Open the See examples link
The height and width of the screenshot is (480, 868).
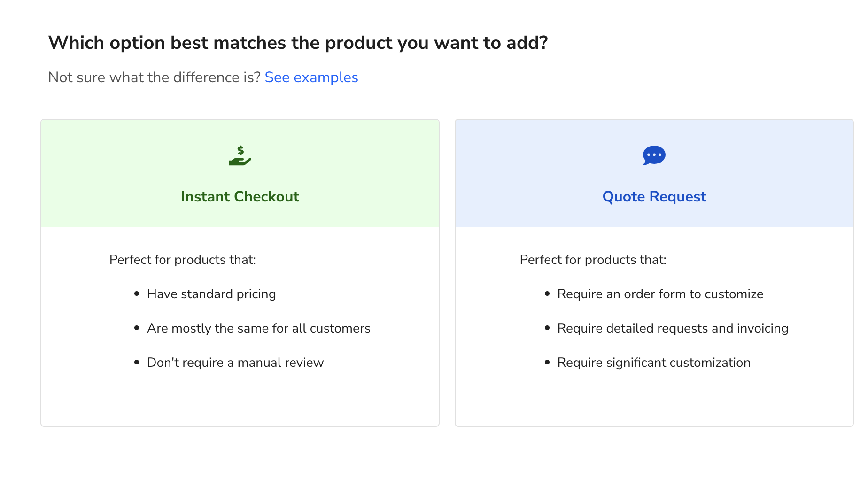pyautogui.click(x=311, y=77)
